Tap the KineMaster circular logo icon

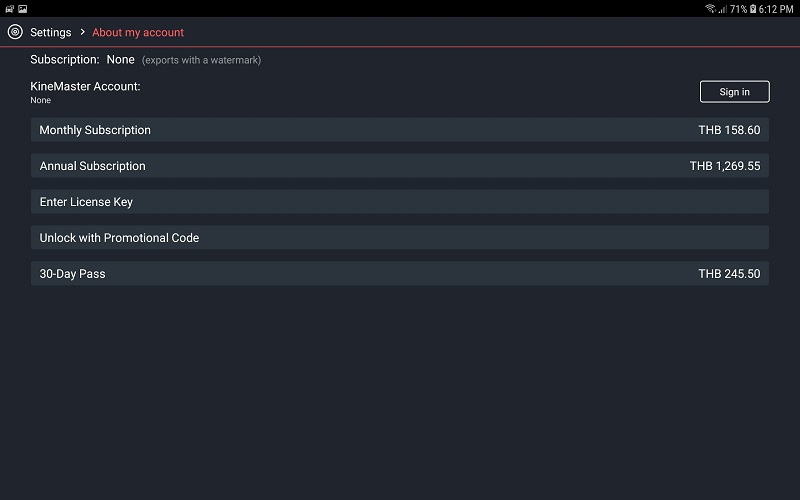[14, 32]
